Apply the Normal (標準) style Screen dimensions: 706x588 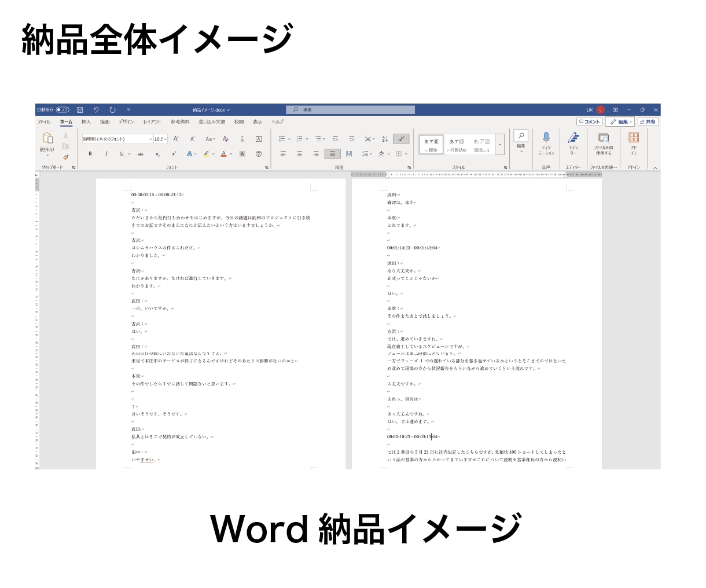pos(431,145)
